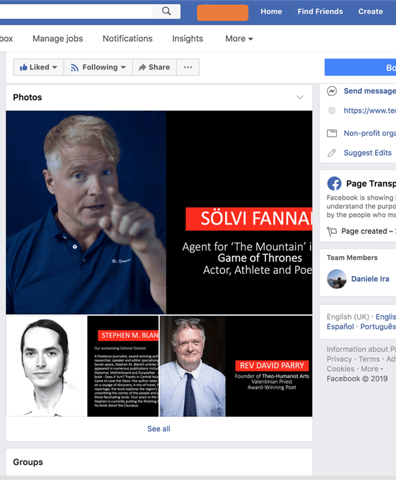Open the three-dots more actions button
The height and width of the screenshot is (480, 396).
point(188,67)
